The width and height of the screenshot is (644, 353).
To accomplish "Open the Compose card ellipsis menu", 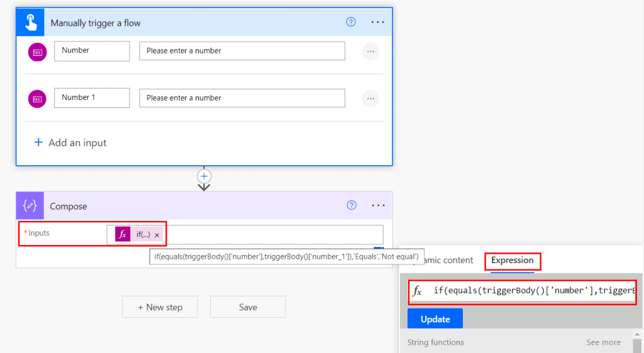I will tap(378, 205).
